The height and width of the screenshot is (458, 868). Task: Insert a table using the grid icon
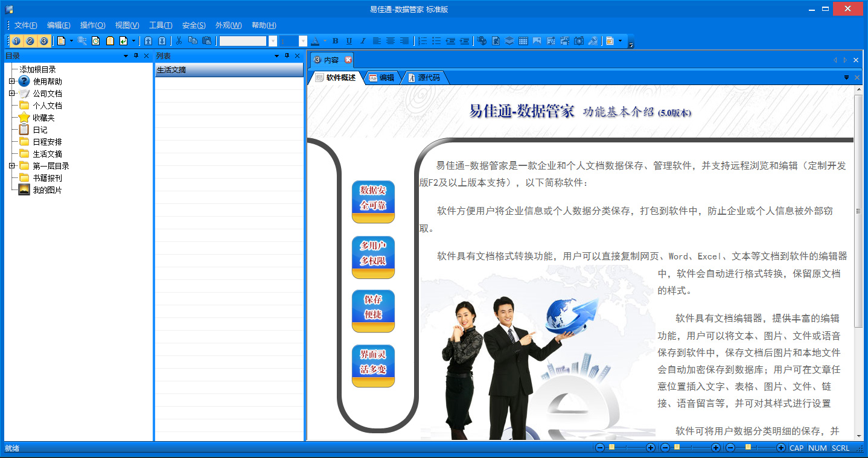click(523, 41)
